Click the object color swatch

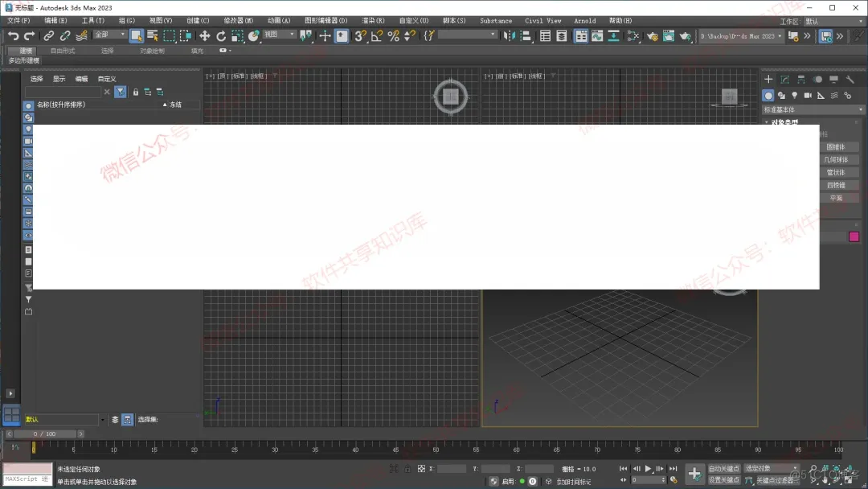(854, 237)
